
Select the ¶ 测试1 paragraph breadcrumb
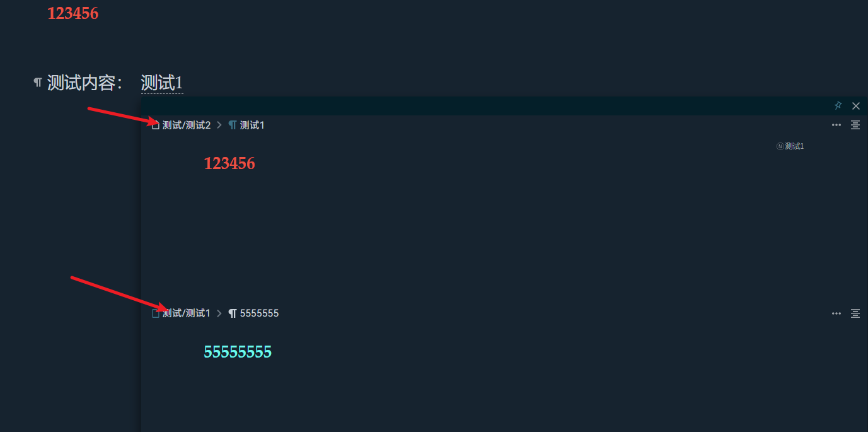247,125
